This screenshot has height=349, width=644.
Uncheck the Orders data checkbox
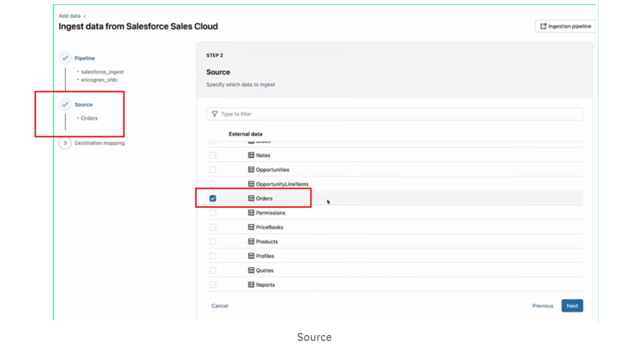pyautogui.click(x=213, y=198)
